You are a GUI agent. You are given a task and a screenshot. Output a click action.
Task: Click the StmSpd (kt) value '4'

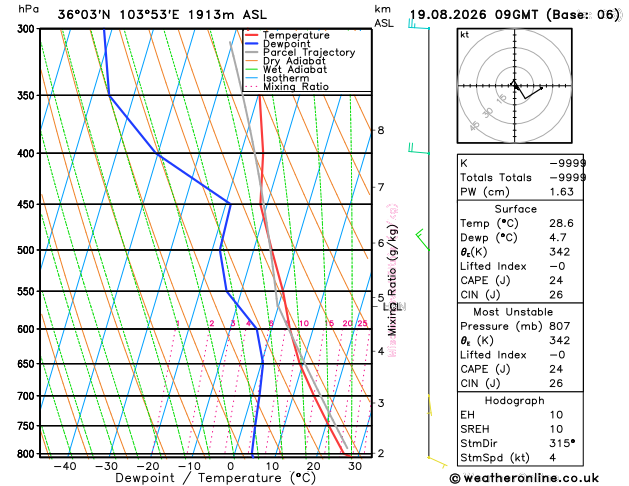pos(553,458)
